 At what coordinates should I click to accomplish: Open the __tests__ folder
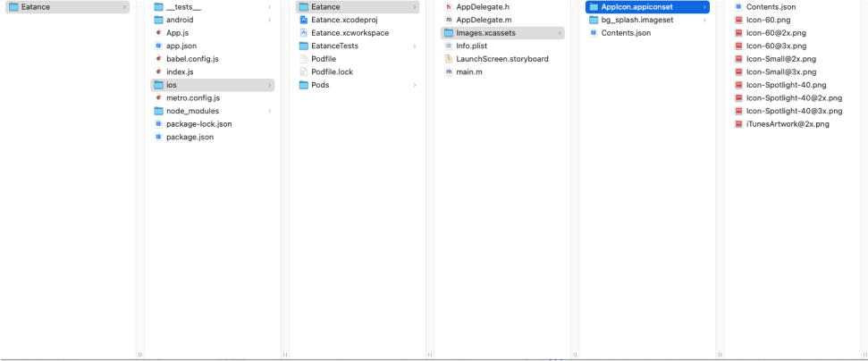point(183,6)
